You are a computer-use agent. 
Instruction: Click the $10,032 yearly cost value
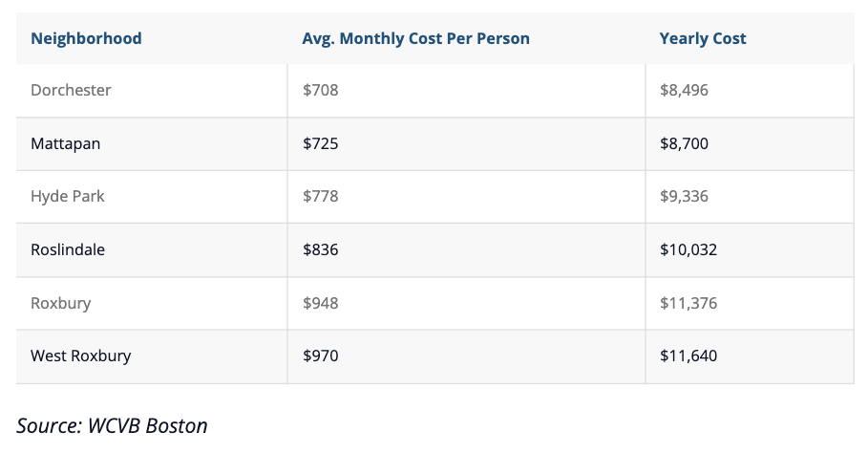tap(688, 249)
